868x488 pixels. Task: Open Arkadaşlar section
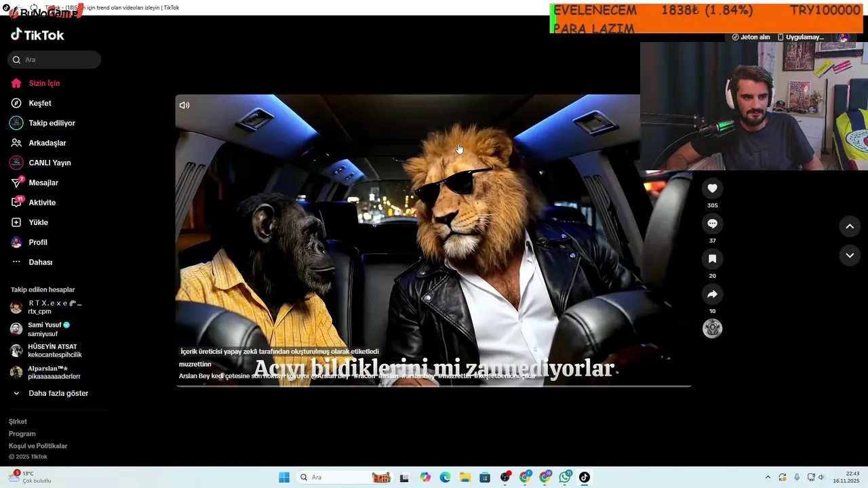[x=47, y=143]
